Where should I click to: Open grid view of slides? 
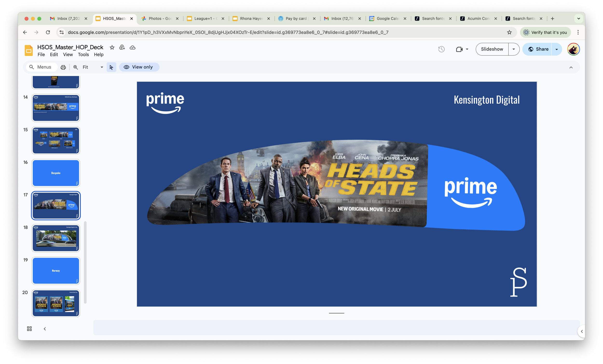click(29, 329)
